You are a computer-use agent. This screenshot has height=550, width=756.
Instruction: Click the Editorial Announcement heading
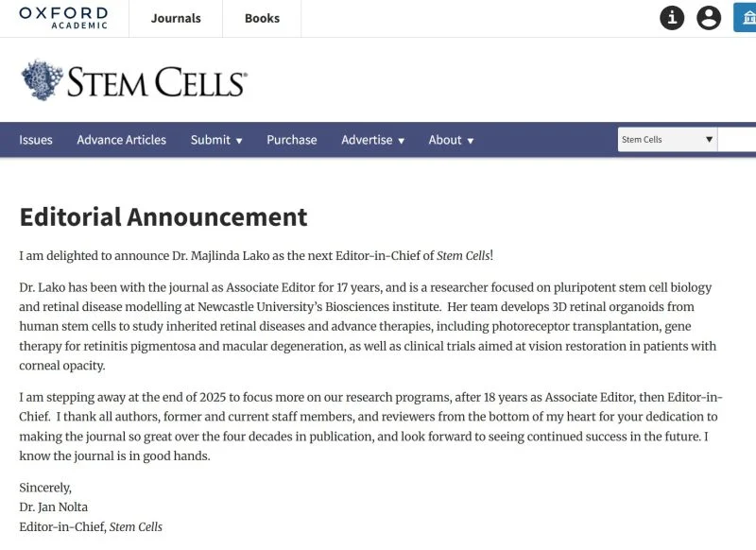163,217
